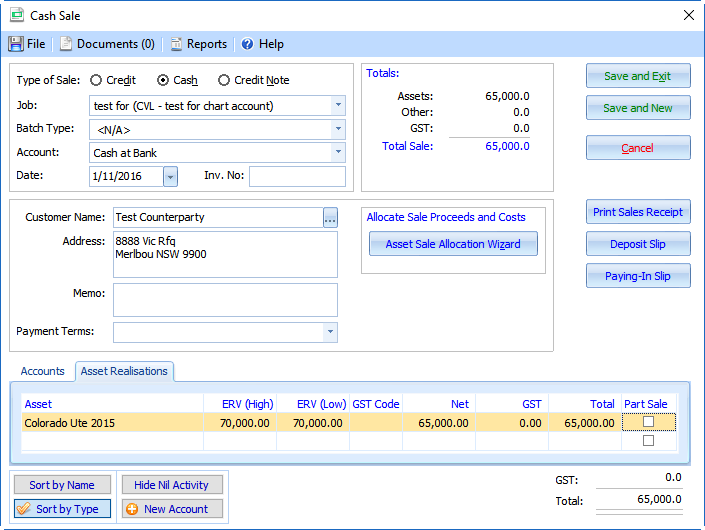705x530 pixels.
Task: Open Documents (0) from the toolbar
Action: point(107,44)
